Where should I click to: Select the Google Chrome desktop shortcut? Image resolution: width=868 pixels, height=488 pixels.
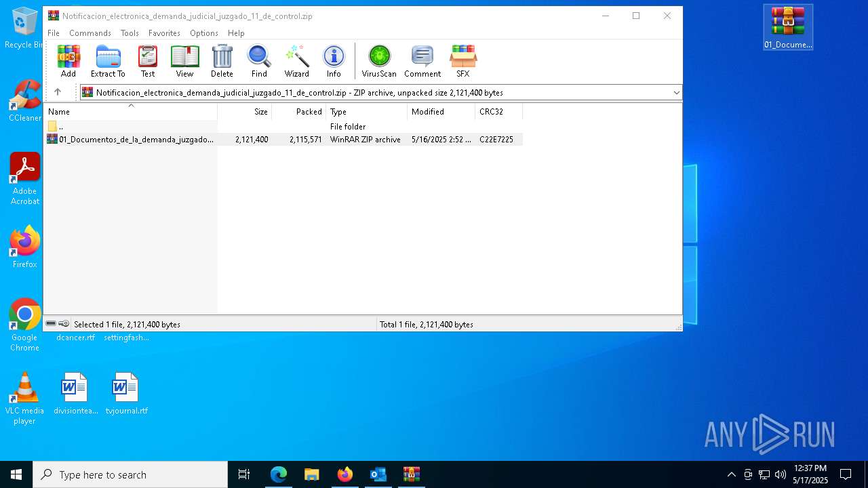pos(24,325)
